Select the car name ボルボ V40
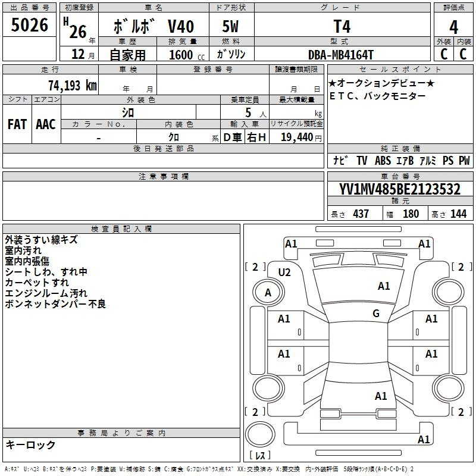This screenshot has width=476, height=476. (x=154, y=26)
